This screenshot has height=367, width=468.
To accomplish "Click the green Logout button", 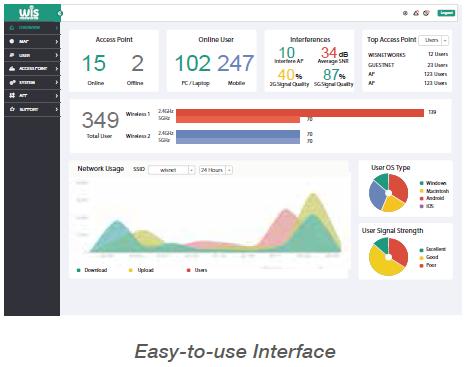I will [446, 13].
